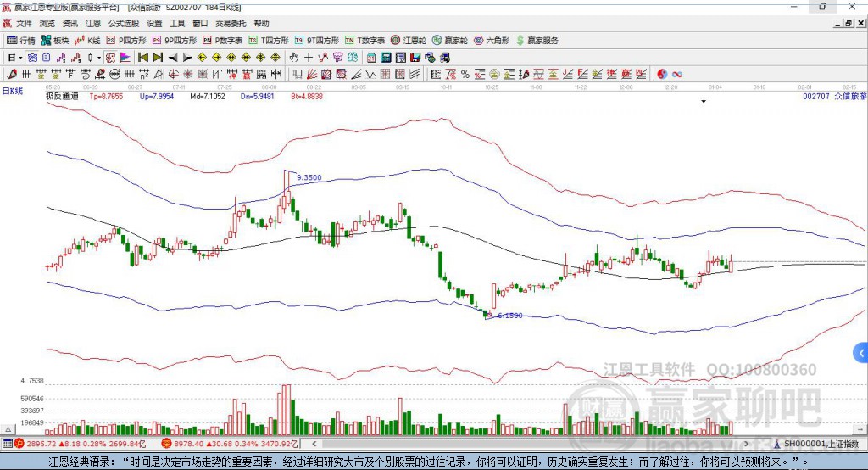Click the first yellow diamond navigation icon

click(x=202, y=58)
